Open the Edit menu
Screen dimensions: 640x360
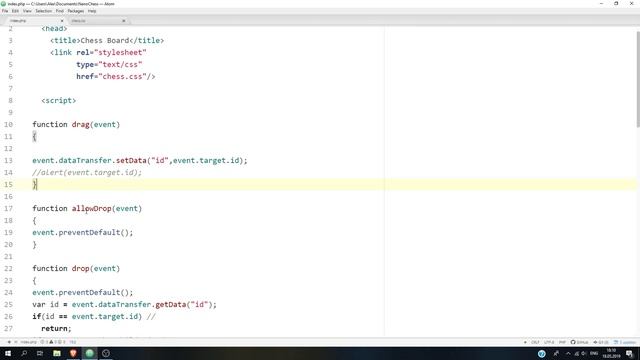(16, 11)
